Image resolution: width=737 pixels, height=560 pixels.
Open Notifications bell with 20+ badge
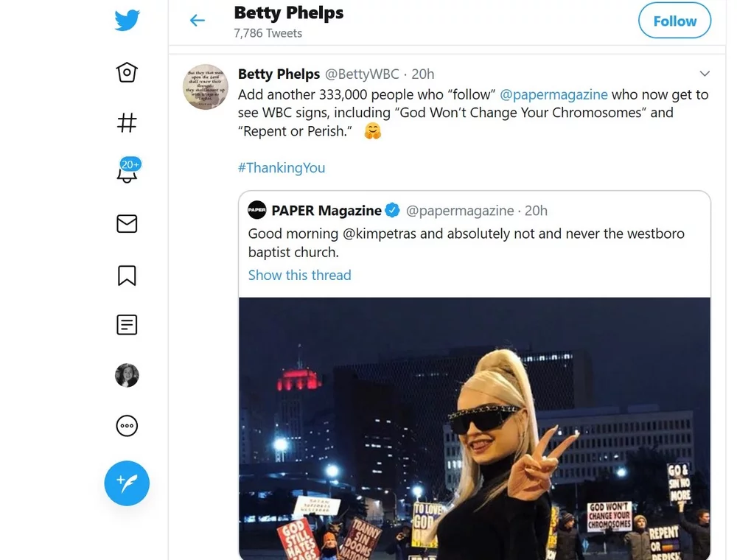point(127,172)
